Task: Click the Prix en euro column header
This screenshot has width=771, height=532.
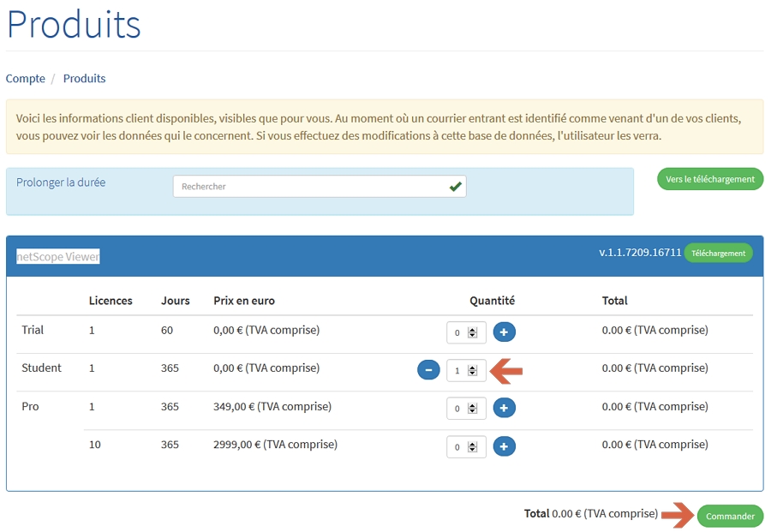Action: [244, 301]
